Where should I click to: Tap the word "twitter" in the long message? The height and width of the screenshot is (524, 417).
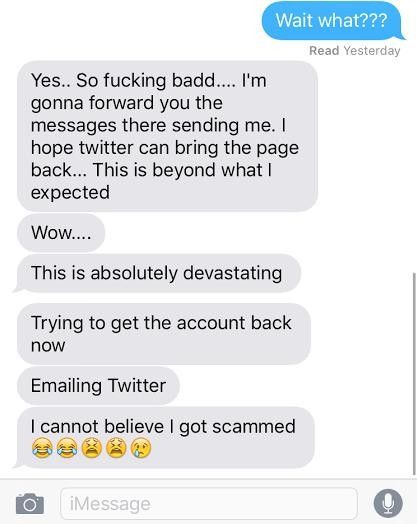coord(107,148)
